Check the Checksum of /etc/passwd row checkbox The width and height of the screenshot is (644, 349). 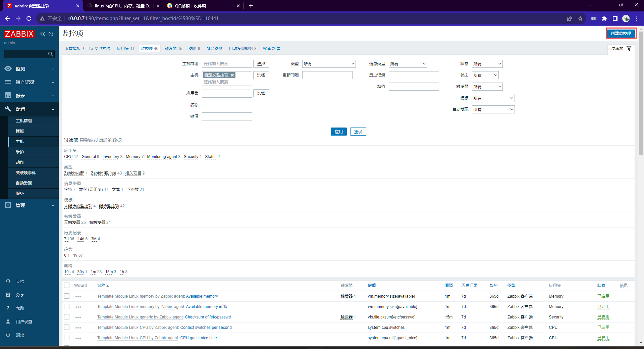[67, 317]
